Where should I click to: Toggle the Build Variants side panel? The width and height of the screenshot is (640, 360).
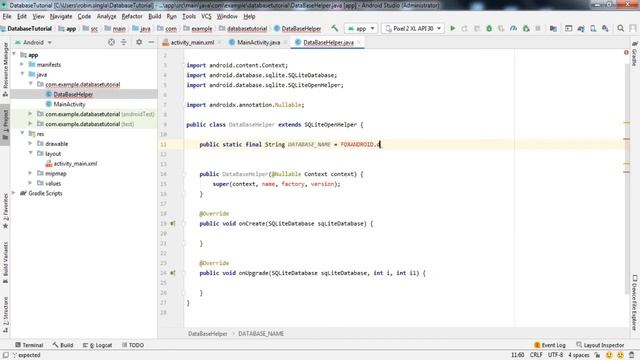(5, 263)
